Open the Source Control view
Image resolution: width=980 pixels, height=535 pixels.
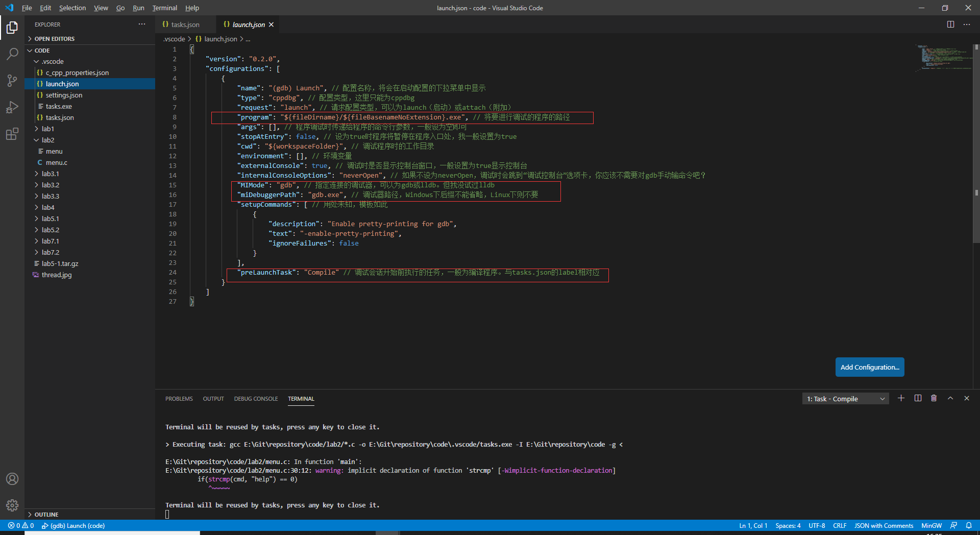(x=12, y=81)
